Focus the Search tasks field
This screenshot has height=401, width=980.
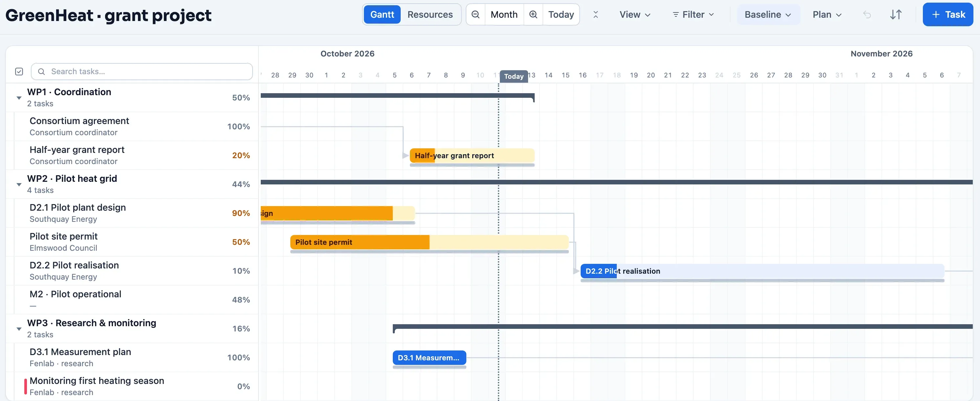pyautogui.click(x=142, y=72)
